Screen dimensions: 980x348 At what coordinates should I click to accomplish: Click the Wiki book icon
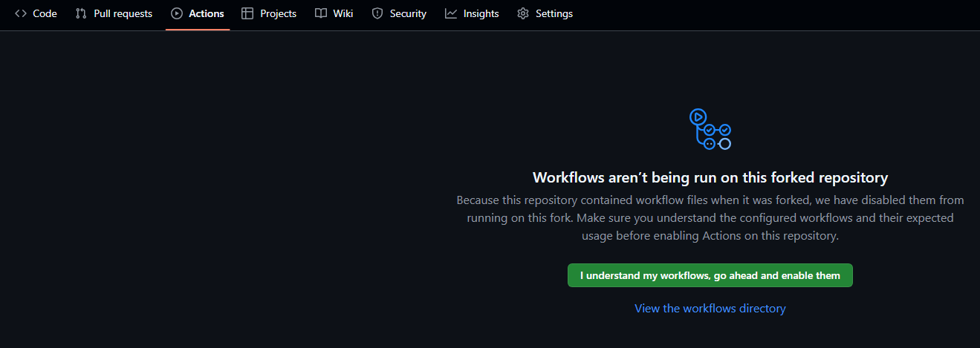coord(321,13)
